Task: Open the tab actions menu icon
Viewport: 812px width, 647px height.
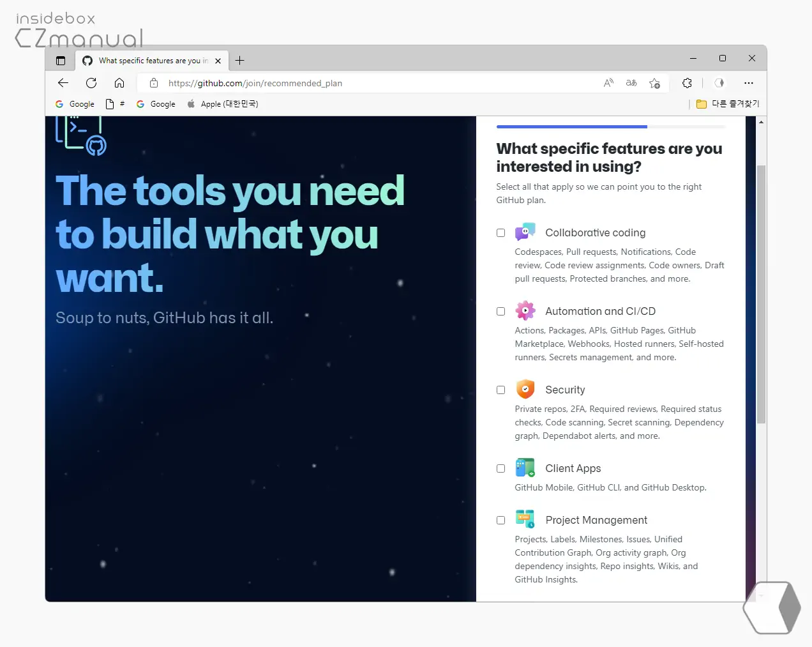Action: pos(61,61)
